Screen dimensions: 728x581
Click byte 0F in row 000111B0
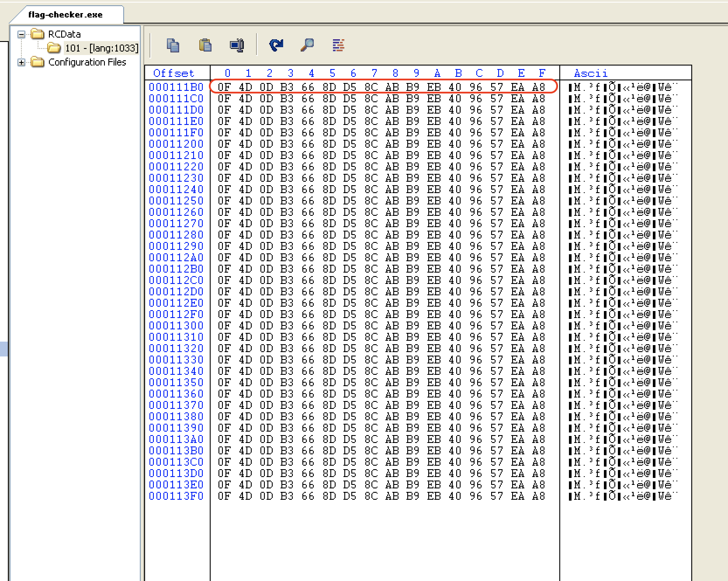pyautogui.click(x=224, y=87)
